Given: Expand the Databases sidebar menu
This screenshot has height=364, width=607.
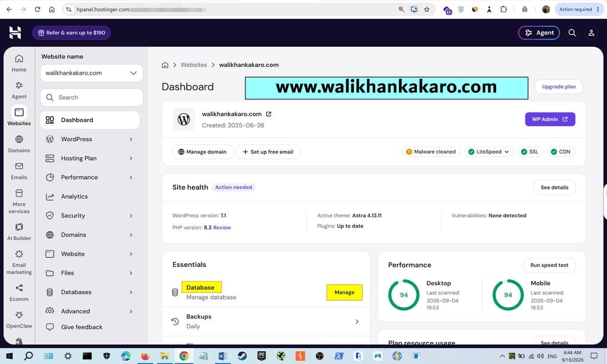Looking at the screenshot, I should pyautogui.click(x=131, y=292).
